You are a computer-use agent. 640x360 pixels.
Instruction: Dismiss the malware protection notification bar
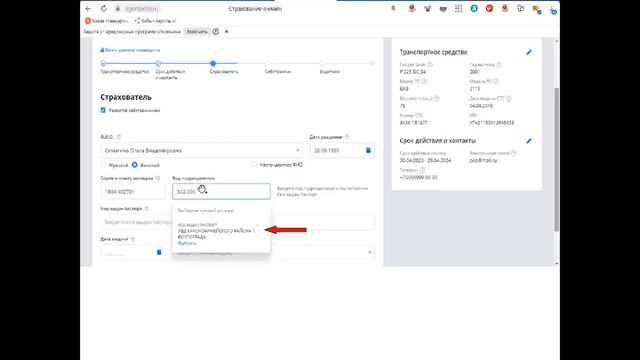point(227,31)
